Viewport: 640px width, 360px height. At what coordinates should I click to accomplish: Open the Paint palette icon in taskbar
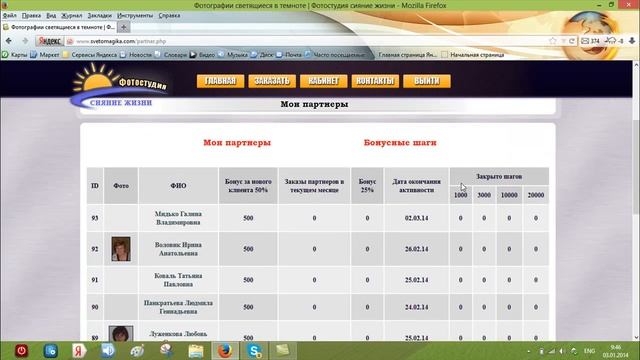[x=137, y=351]
